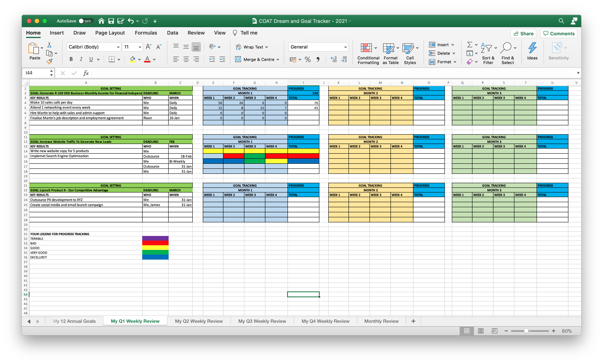Open Conditional Formatting
The image size is (603, 364).
click(x=368, y=54)
